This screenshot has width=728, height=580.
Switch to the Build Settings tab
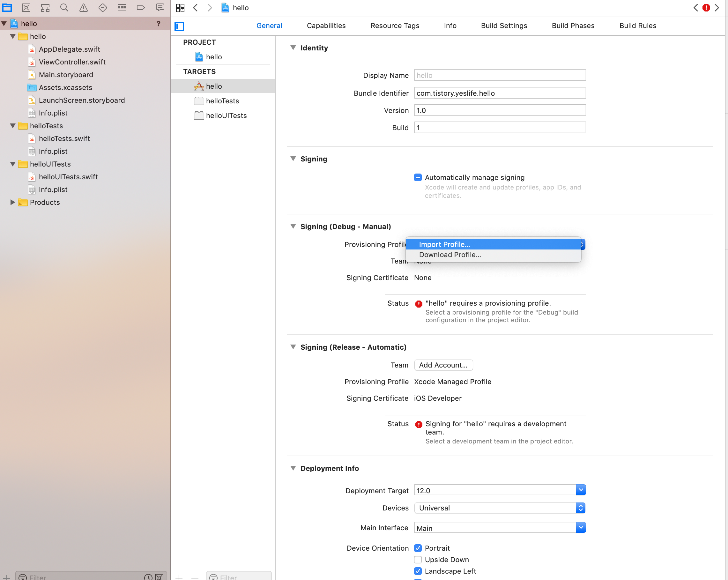coord(504,26)
